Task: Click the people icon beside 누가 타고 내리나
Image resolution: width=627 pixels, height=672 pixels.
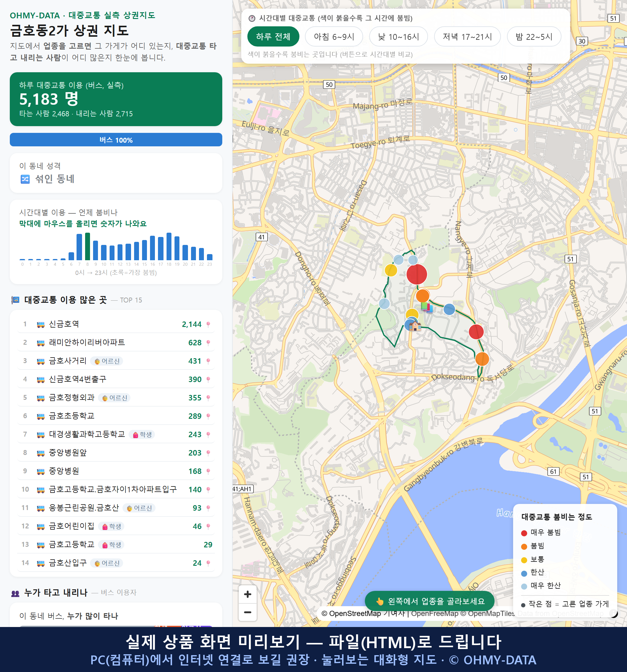Action: pos(15,593)
